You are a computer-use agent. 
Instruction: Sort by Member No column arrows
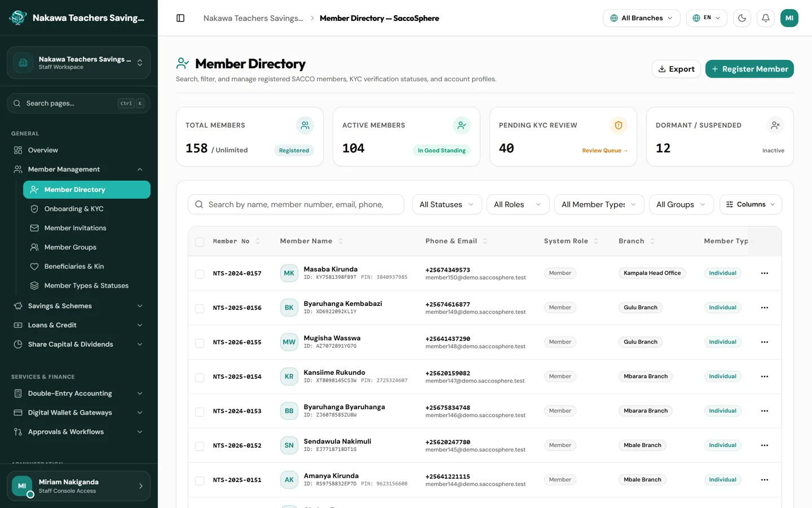258,241
